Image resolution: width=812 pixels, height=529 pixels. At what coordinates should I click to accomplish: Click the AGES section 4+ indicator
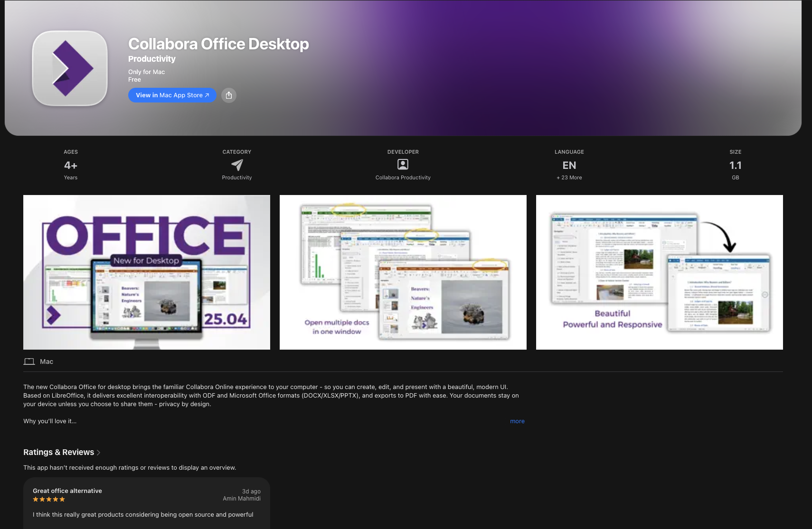(x=70, y=165)
